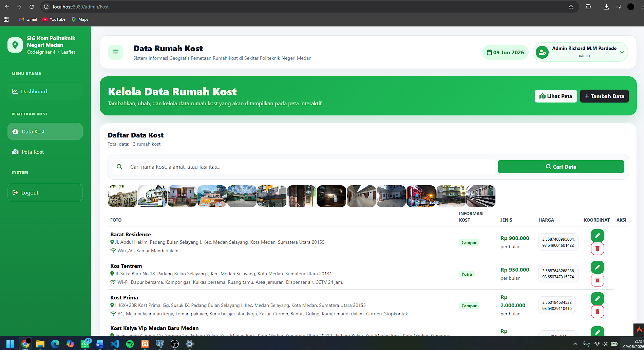Click the HARGA column header
The image size is (644, 350).
[x=546, y=220]
